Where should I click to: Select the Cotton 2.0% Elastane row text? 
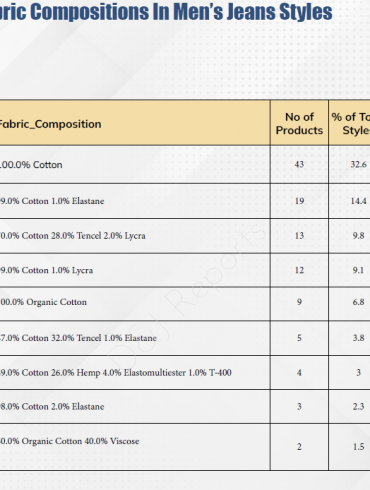(52, 407)
